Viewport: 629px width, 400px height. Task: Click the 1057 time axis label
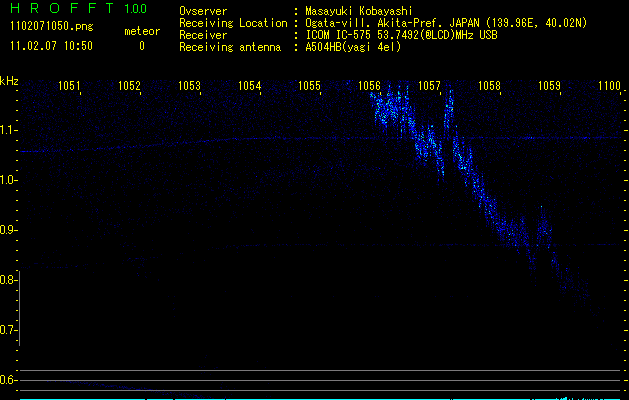pyautogui.click(x=429, y=86)
